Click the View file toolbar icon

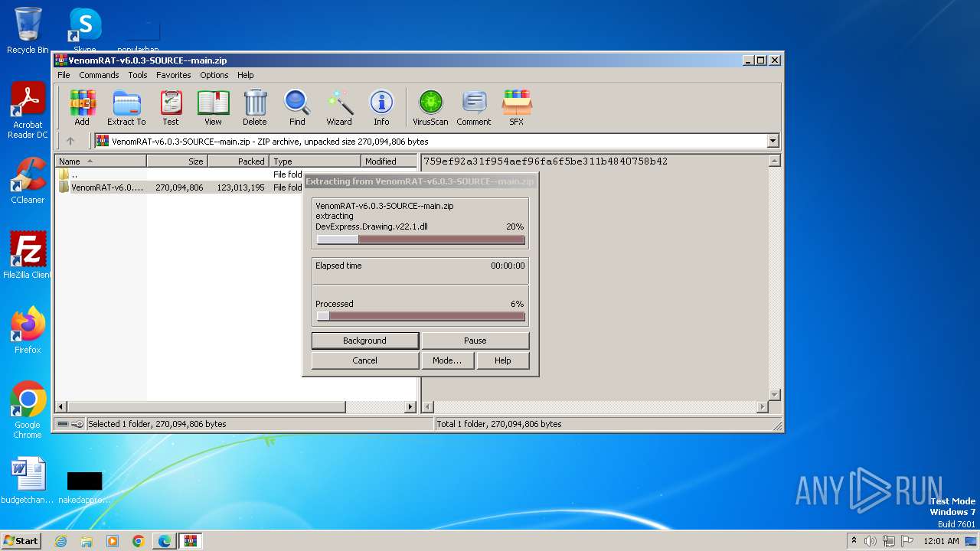tap(213, 107)
